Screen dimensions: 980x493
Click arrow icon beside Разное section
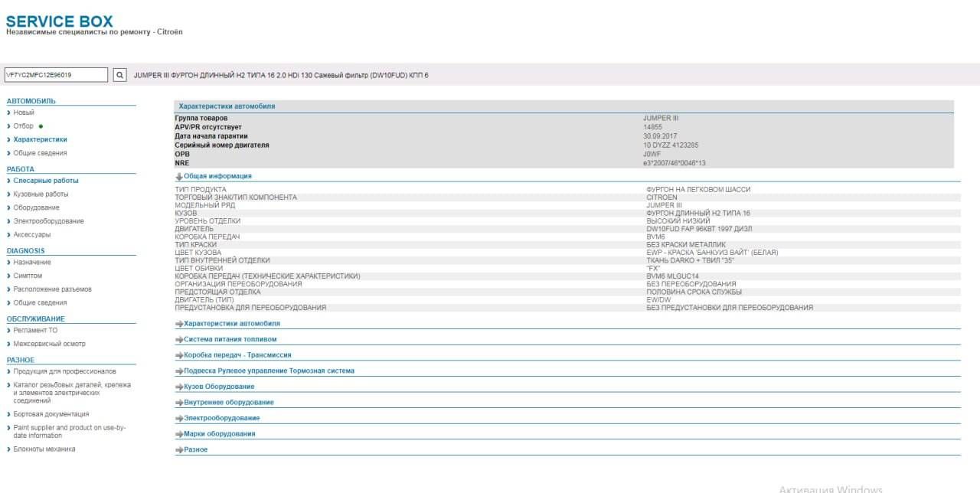pos(179,450)
